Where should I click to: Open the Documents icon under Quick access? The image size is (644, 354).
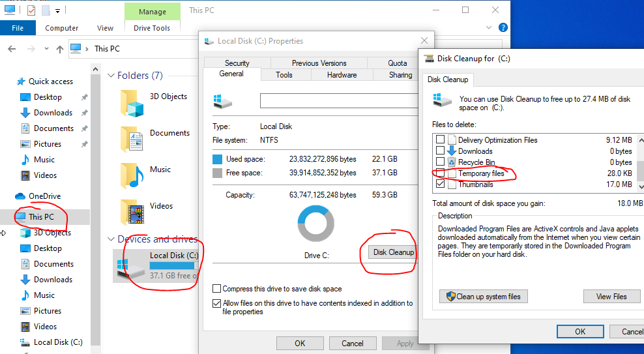(25, 128)
